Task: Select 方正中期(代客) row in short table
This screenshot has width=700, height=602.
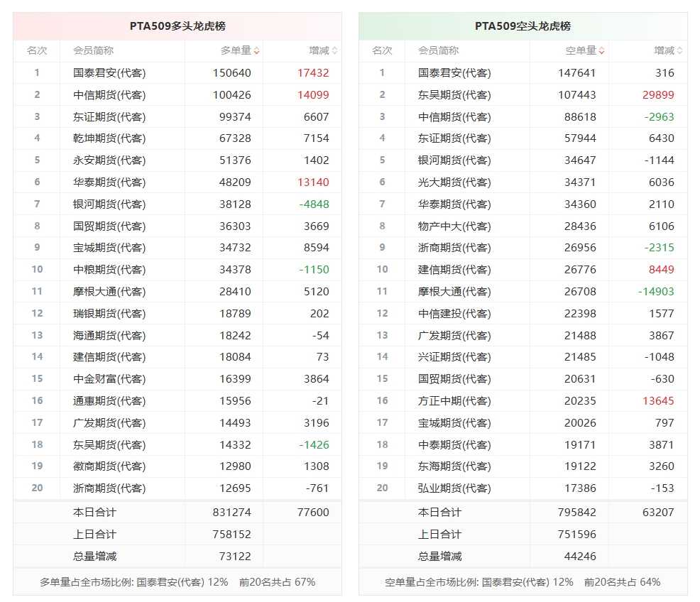Action: [x=523, y=400]
